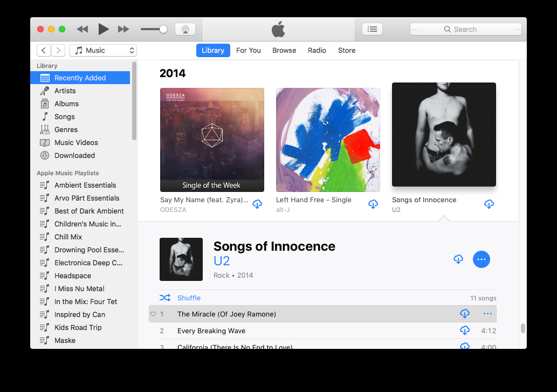Screen dimensions: 557x392
Task: Select track The Miracle (Of Joey Ramone)
Action: click(322, 314)
